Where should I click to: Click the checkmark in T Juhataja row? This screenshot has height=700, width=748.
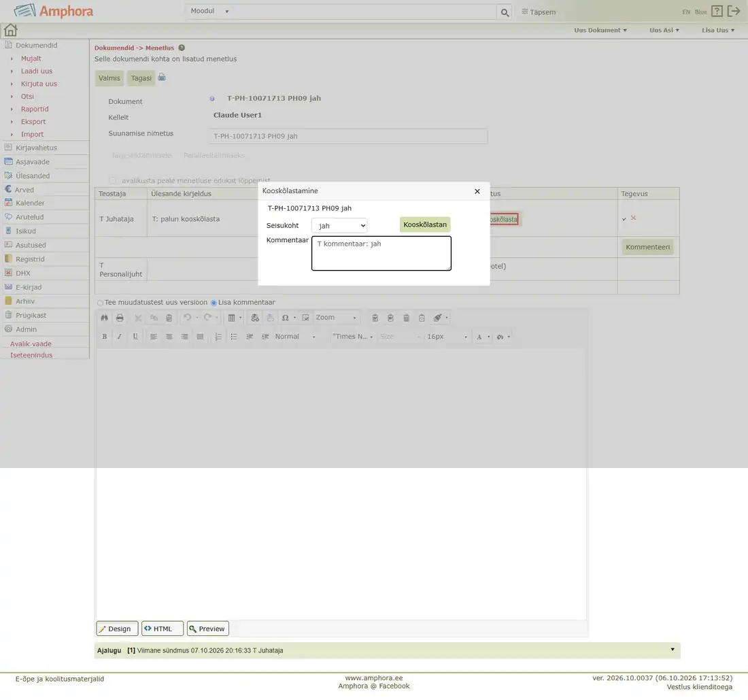[x=624, y=219]
